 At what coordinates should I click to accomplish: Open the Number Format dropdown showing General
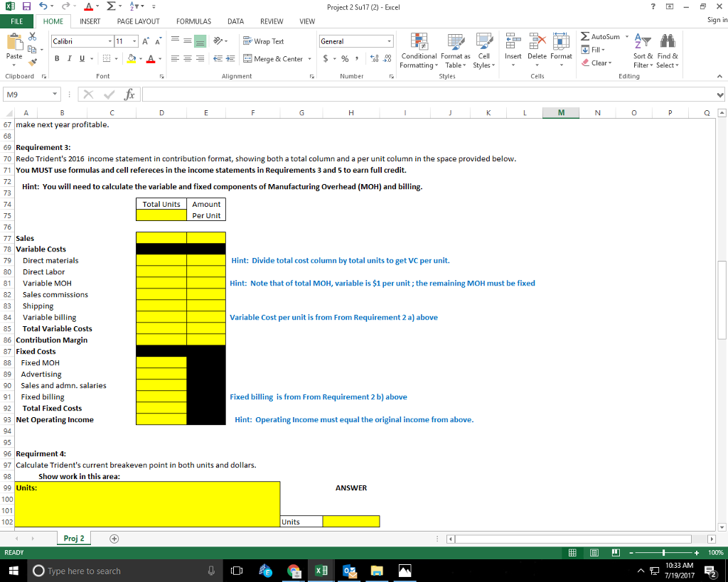[x=355, y=42]
